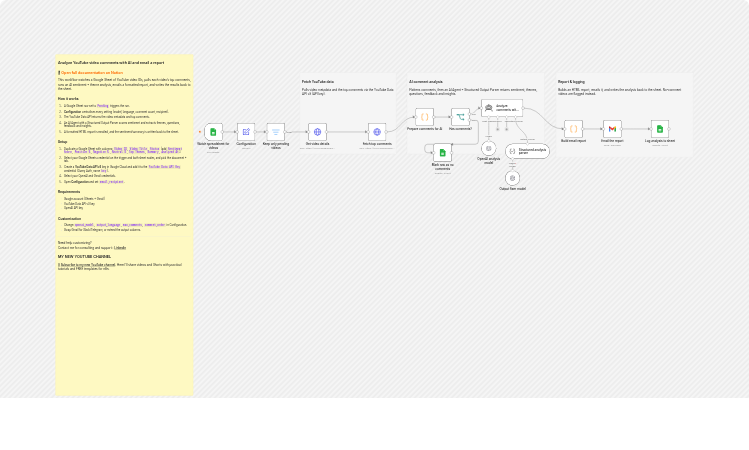This screenshot has height=450, width=749.
Task: Click the output connector of Analyze comments agent node
Action: coord(523,108)
